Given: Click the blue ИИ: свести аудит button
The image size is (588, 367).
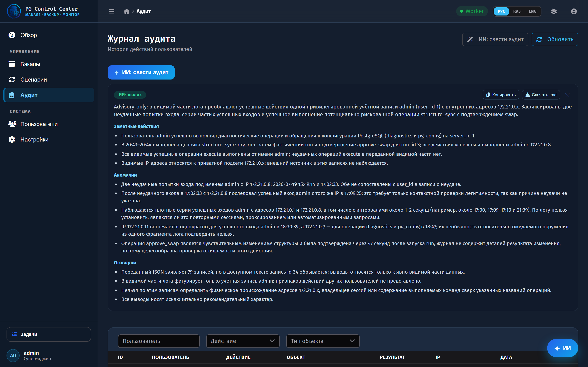Looking at the screenshot, I should click(x=141, y=72).
